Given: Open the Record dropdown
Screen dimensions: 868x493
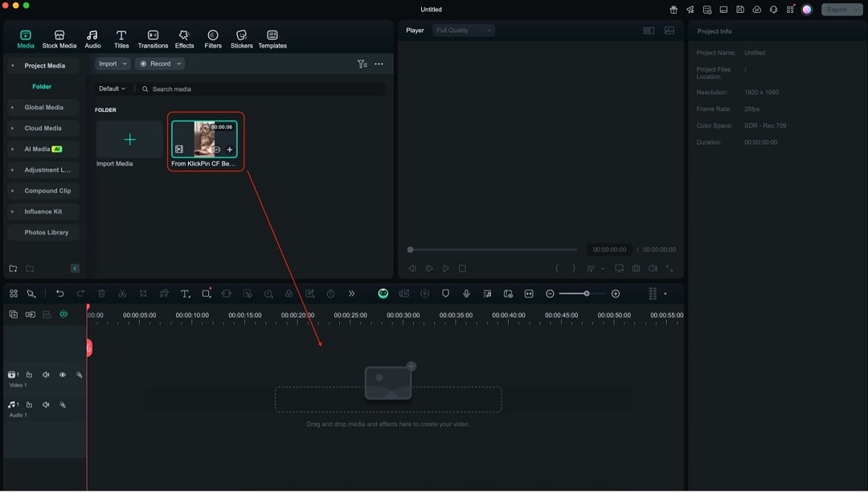Looking at the screenshot, I should pyautogui.click(x=160, y=64).
